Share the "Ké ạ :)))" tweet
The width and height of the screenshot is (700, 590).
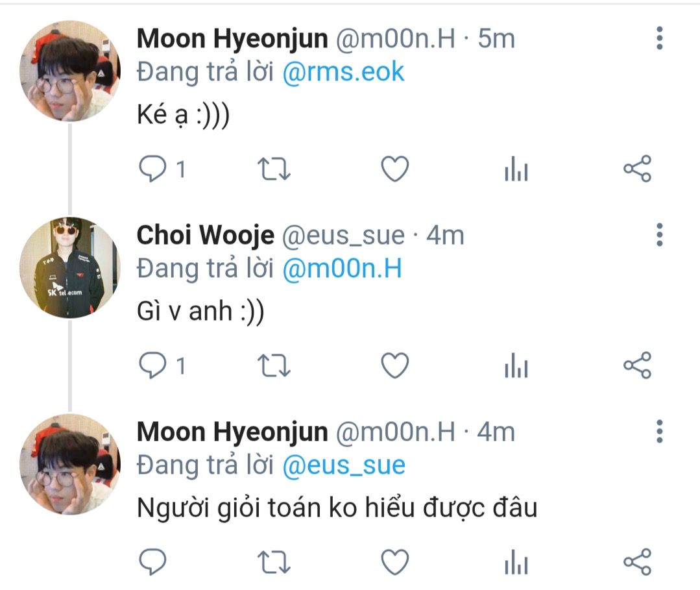[x=637, y=169]
